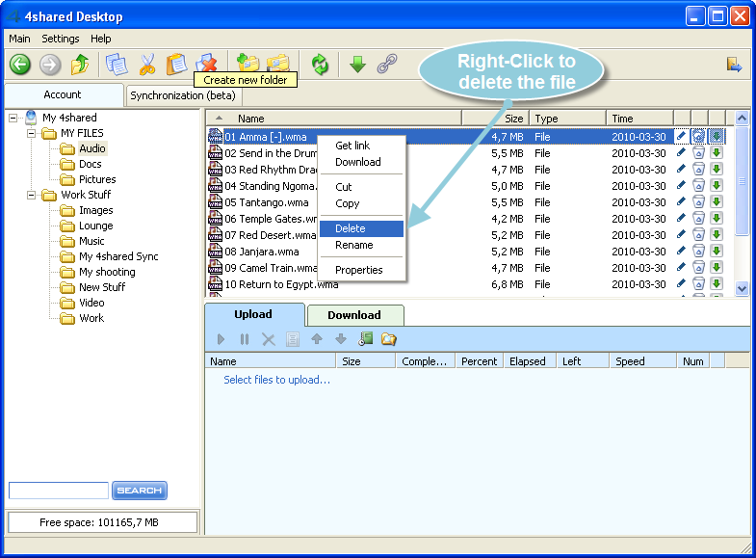Collapse the Work Stuff folder node
The image size is (756, 558).
(x=32, y=195)
